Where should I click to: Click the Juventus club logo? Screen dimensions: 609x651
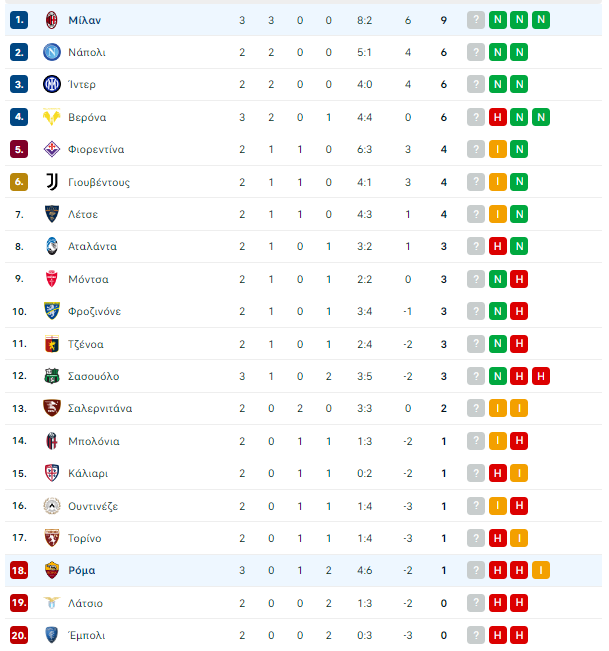51,182
